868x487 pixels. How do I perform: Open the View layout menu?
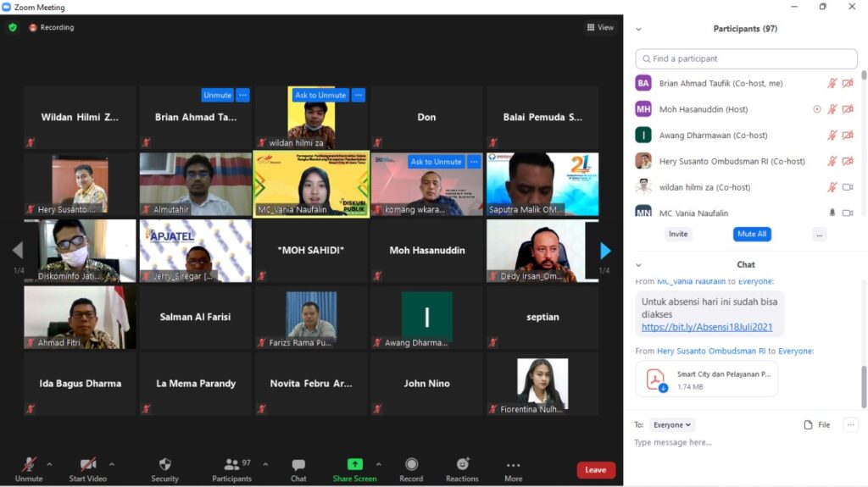tap(600, 27)
